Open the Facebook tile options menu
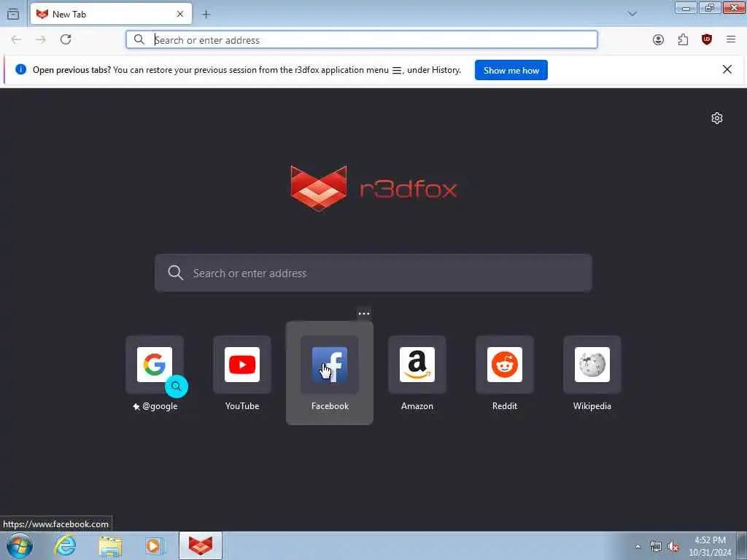 click(x=364, y=314)
